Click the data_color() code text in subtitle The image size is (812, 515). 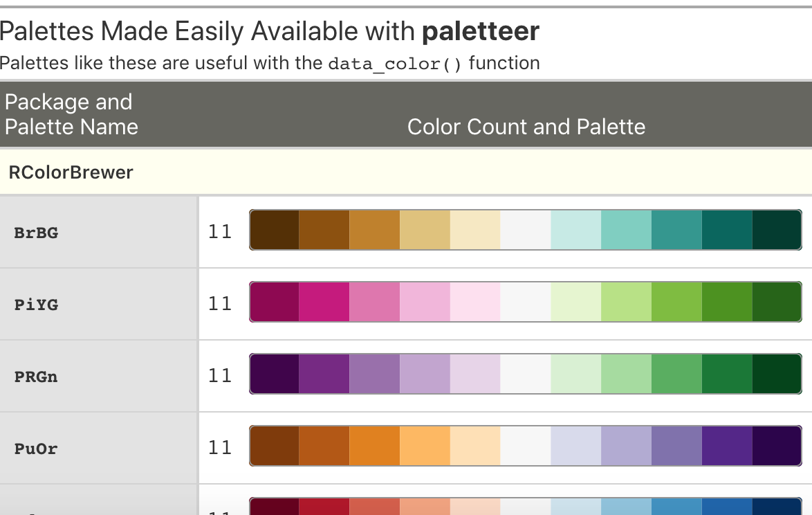point(394,64)
